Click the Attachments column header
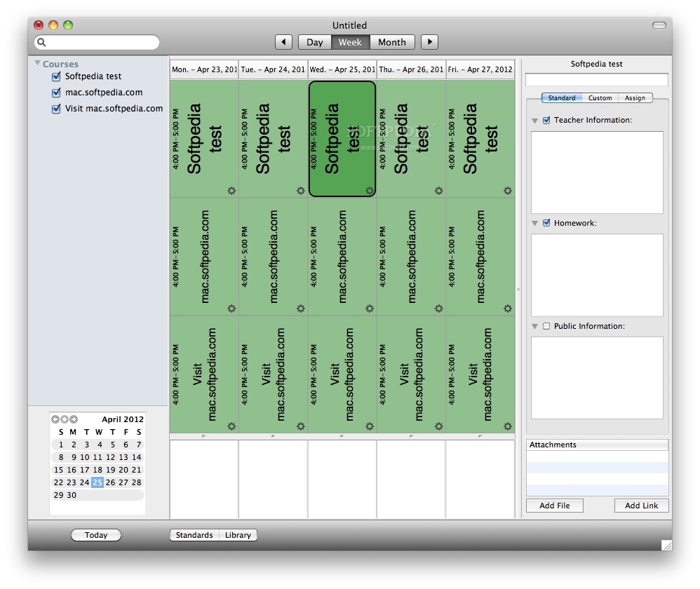The image size is (700, 589). tap(597, 445)
